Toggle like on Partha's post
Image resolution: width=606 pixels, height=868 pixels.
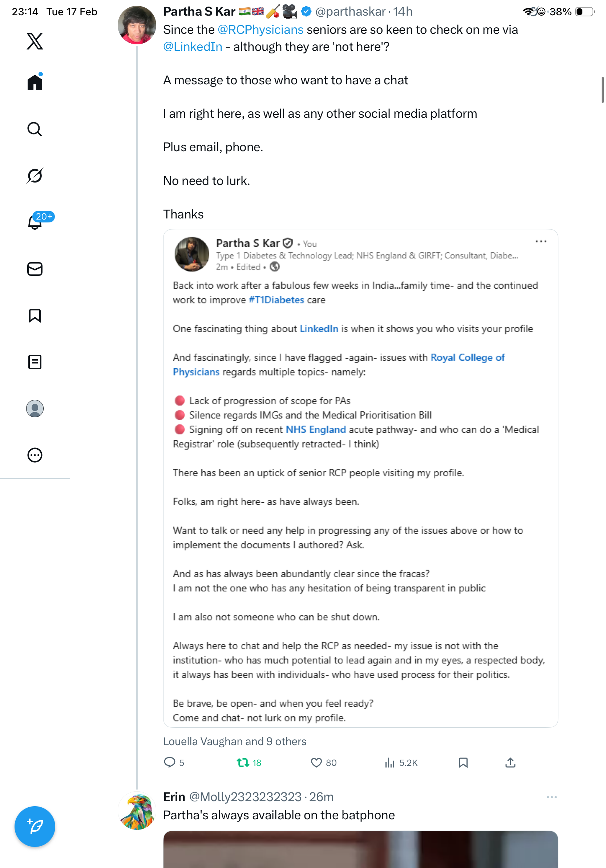(x=316, y=763)
